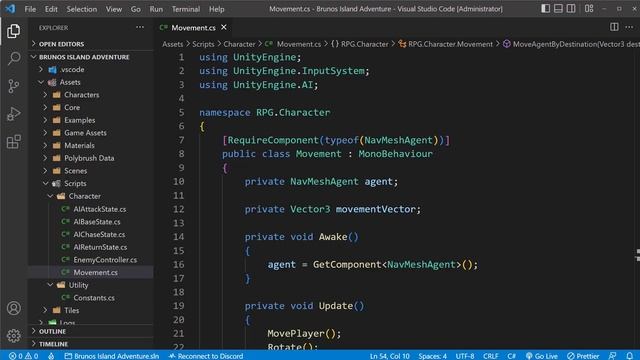Open the Run and Debug view

[x=13, y=114]
